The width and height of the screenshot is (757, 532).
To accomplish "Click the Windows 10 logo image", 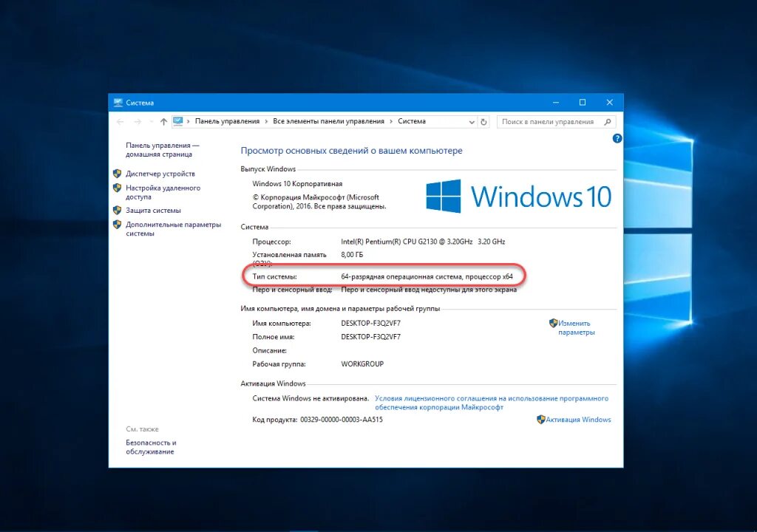I will click(x=518, y=196).
